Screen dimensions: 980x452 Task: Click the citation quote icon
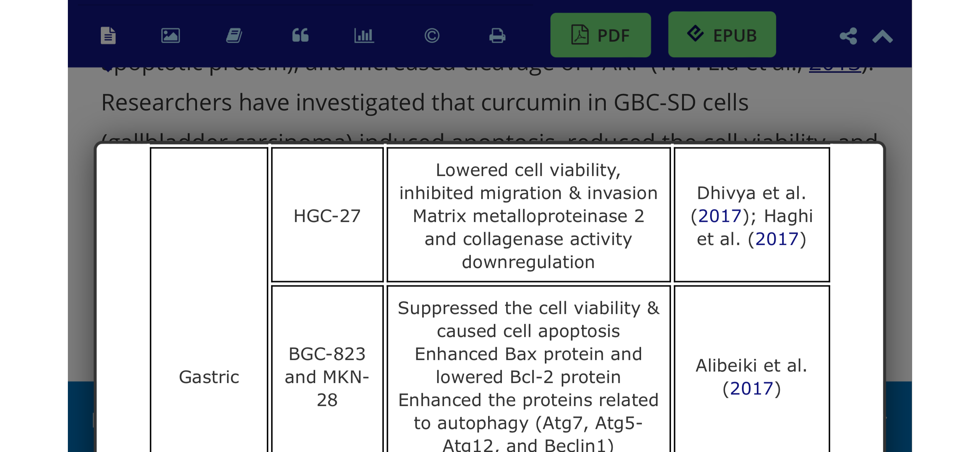[300, 35]
